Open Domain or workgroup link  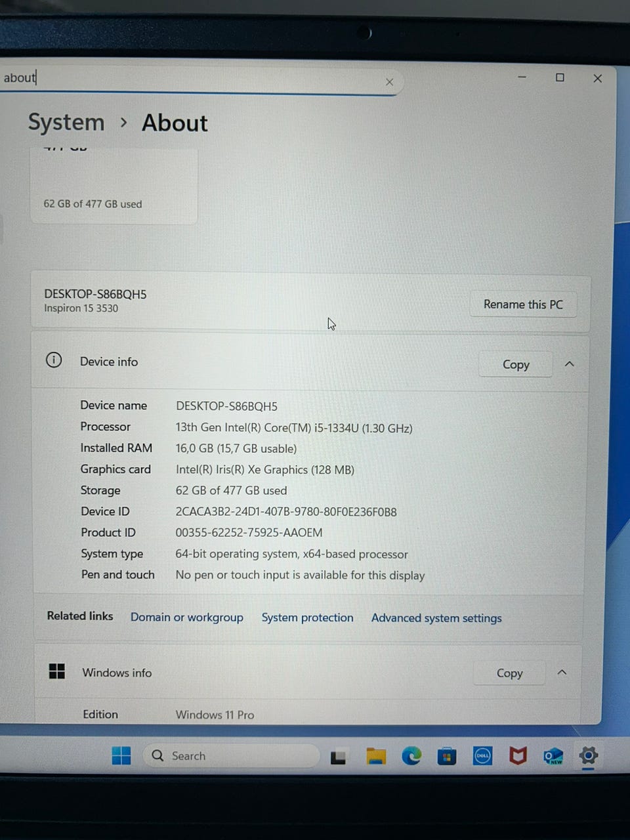pos(187,618)
